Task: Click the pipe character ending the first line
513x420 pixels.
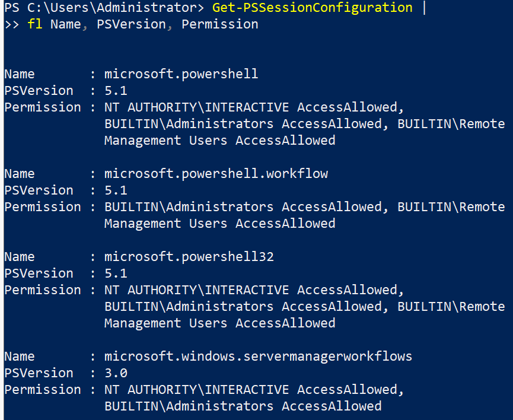Action: [425, 8]
